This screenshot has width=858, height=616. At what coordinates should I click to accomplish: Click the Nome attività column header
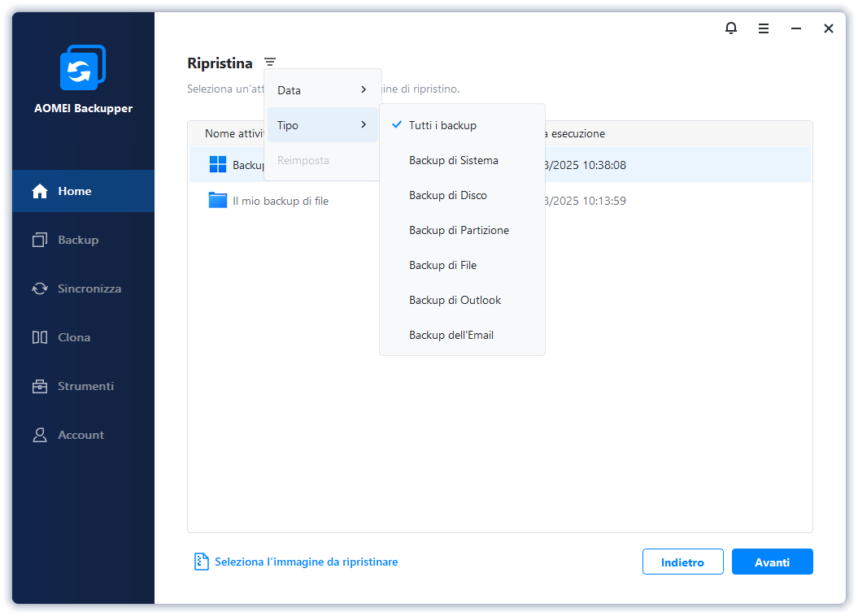(234, 133)
